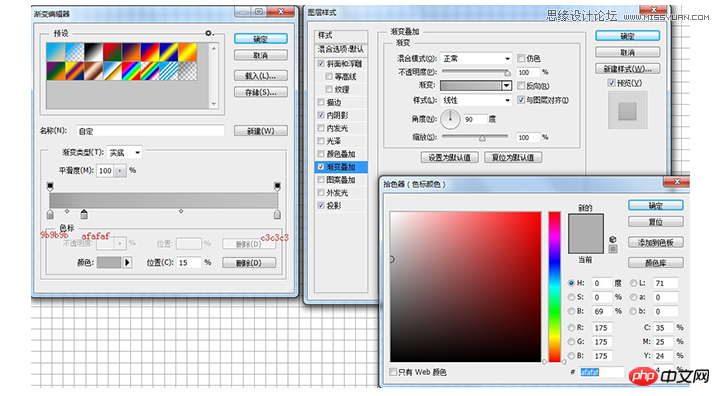Viewport: 720px width, 396px height.
Task: Select the chrome gradient preset
Action: (x=112, y=71)
